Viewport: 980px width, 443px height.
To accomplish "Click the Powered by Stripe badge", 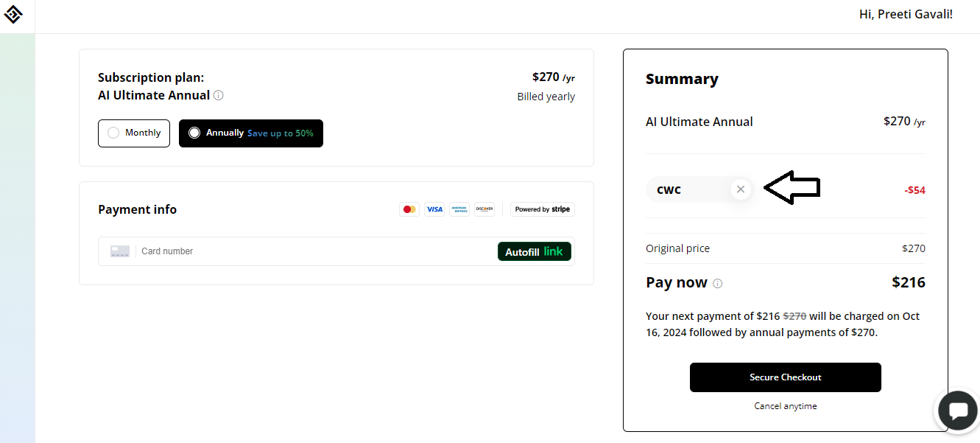I will click(x=543, y=209).
